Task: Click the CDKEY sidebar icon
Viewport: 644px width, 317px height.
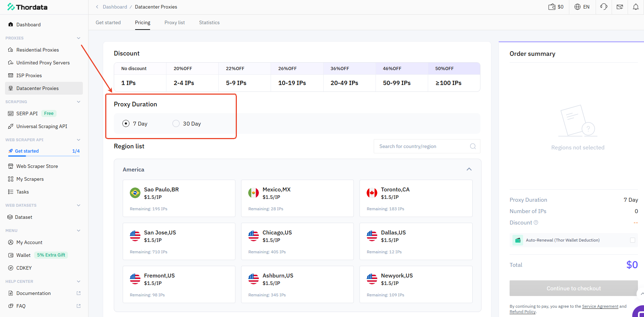Action: [x=11, y=268]
